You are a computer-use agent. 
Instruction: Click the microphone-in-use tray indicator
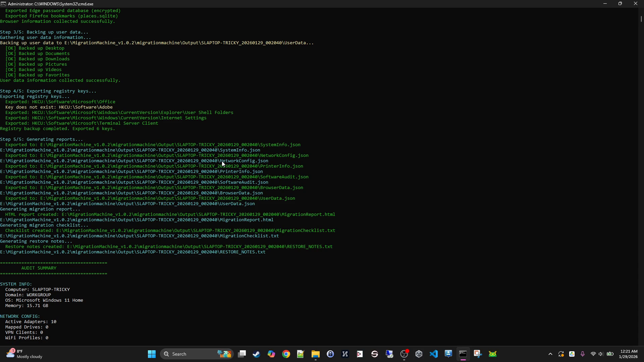(x=583, y=354)
